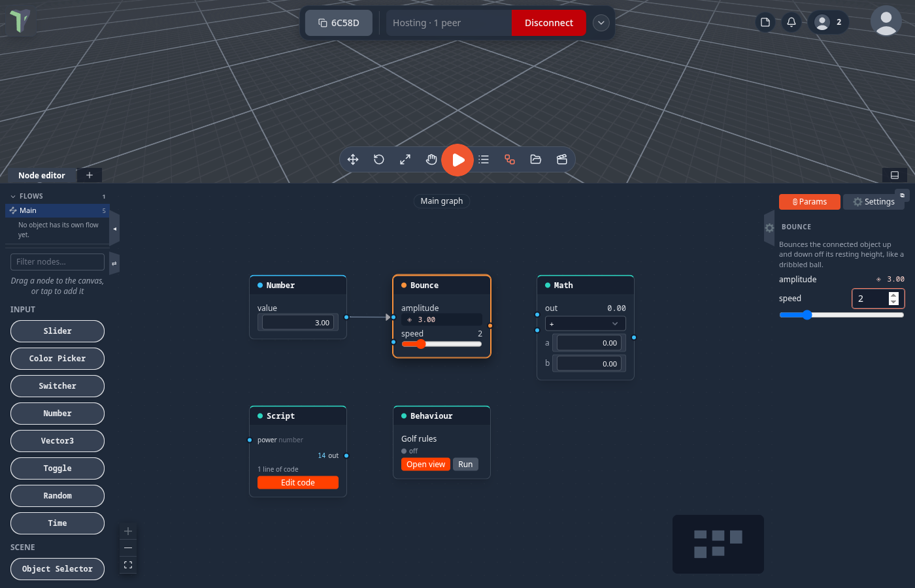
Task: Show the 2 connected users
Action: click(829, 22)
